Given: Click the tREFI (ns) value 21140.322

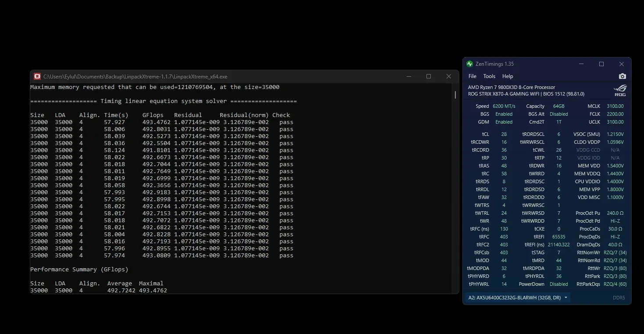Looking at the screenshot, I should coord(559,245).
